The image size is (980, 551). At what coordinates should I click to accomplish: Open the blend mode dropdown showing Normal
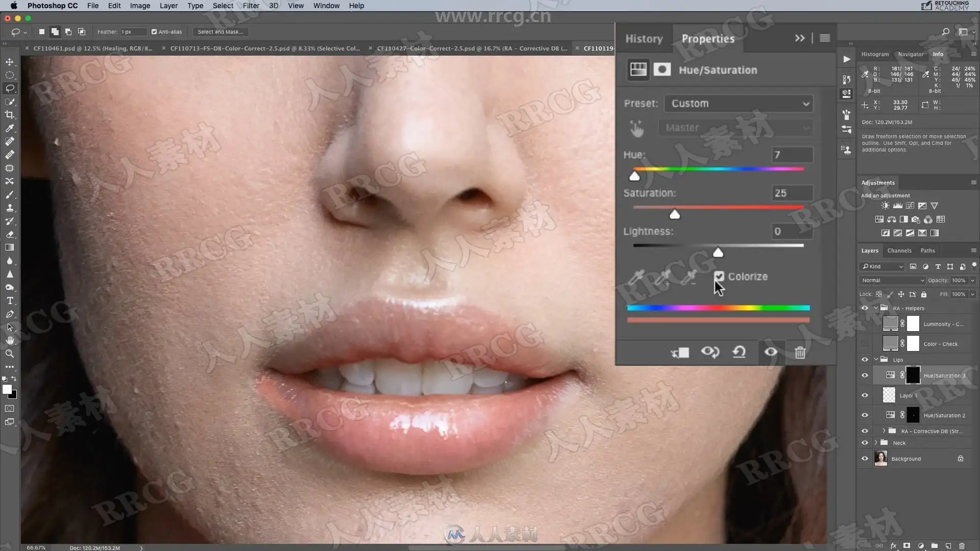click(x=892, y=280)
